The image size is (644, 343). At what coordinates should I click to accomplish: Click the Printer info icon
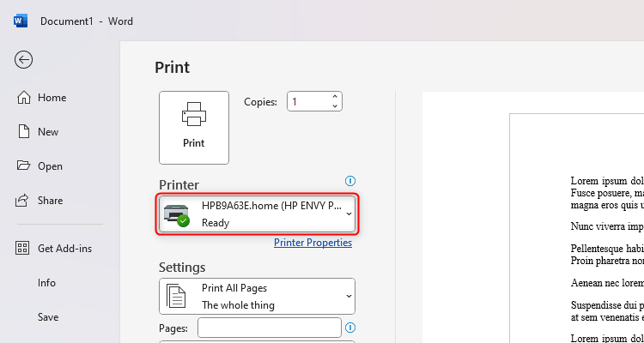(x=349, y=181)
